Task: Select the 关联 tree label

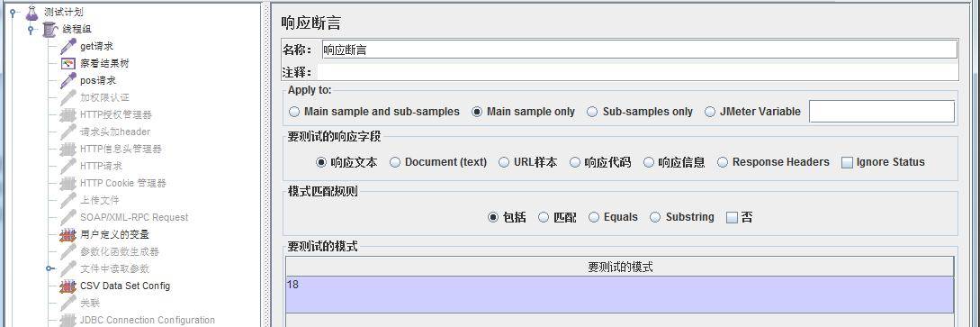Action: (90, 303)
